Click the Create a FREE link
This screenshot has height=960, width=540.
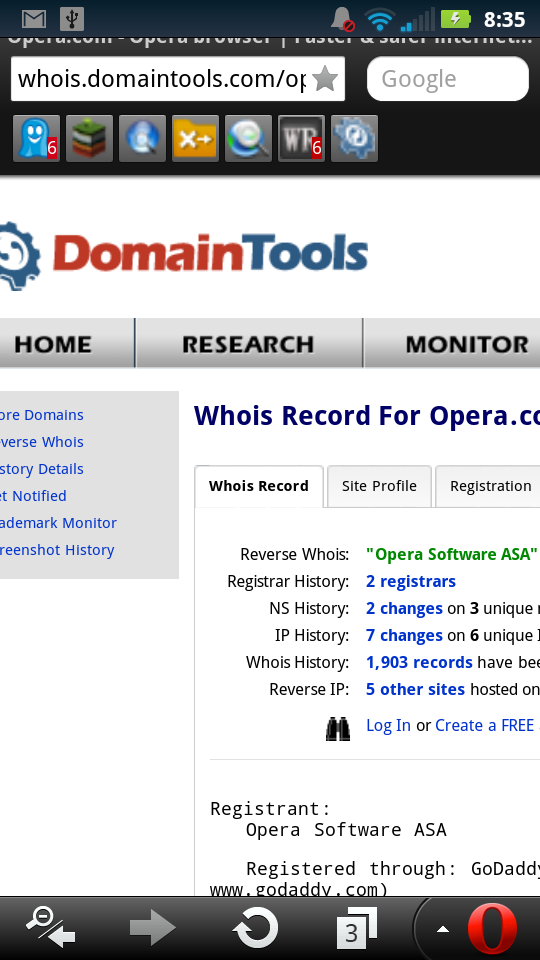[485, 726]
